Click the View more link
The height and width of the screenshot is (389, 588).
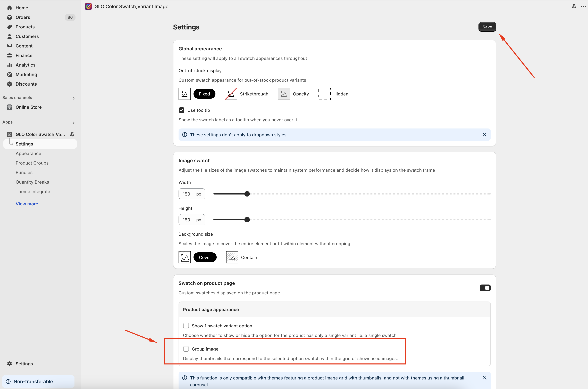pos(27,204)
